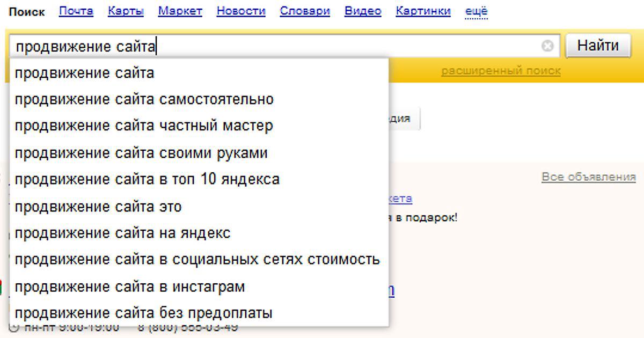Image resolution: width=644 pixels, height=338 pixels.
Task: Select the first suggestion "продвижение сайта"
Action: pos(199,72)
